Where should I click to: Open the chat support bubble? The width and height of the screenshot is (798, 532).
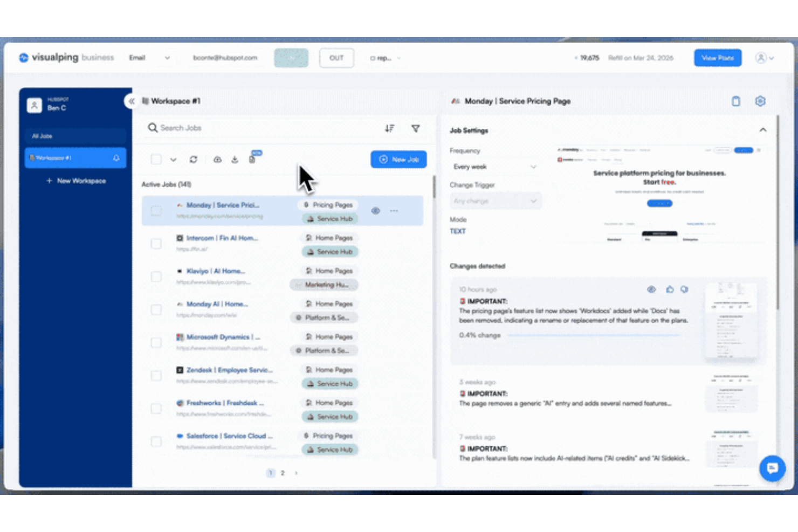coord(772,468)
